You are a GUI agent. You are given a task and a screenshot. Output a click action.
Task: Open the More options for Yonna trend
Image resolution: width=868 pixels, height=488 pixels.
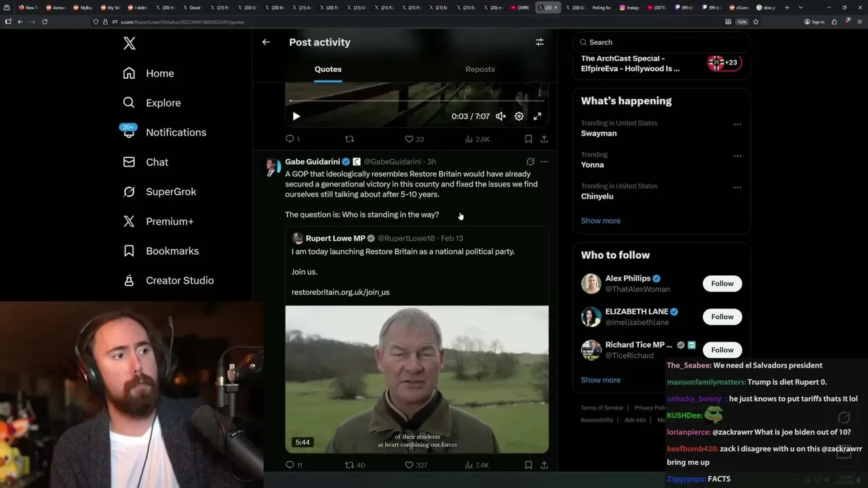(737, 156)
